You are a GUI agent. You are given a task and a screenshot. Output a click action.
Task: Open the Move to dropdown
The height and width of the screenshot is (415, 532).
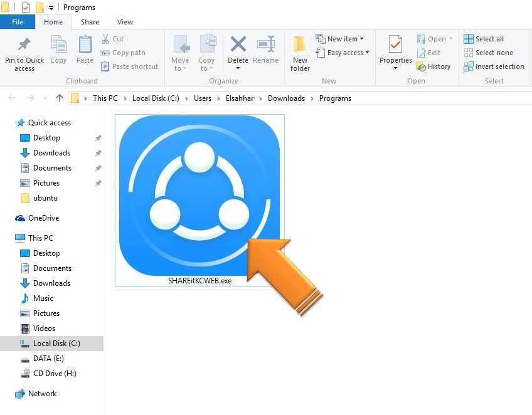pos(180,53)
